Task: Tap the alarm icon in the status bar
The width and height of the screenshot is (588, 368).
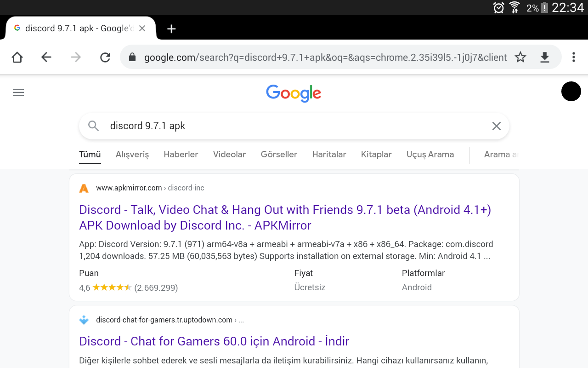Action: pos(498,7)
